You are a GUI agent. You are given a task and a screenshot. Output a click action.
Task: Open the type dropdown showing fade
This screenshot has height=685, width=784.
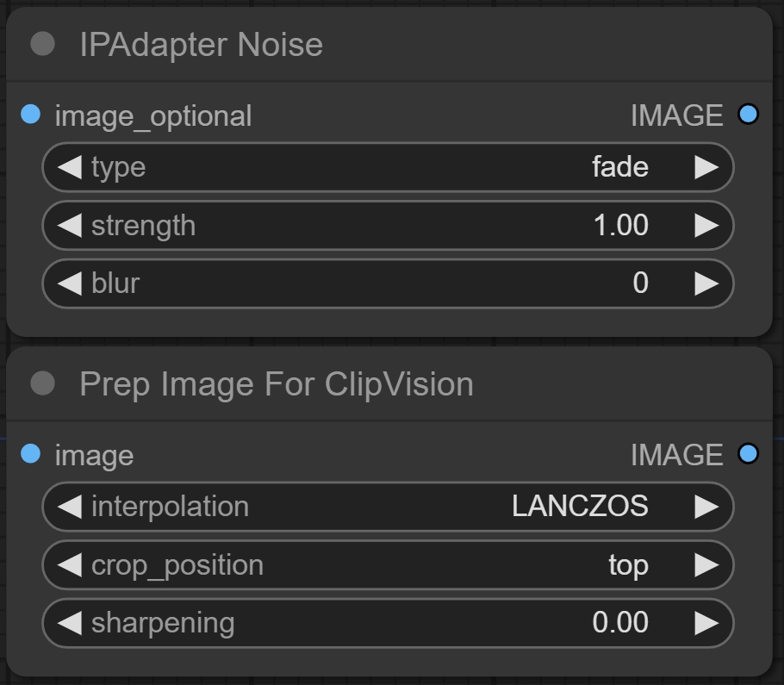coord(388,167)
